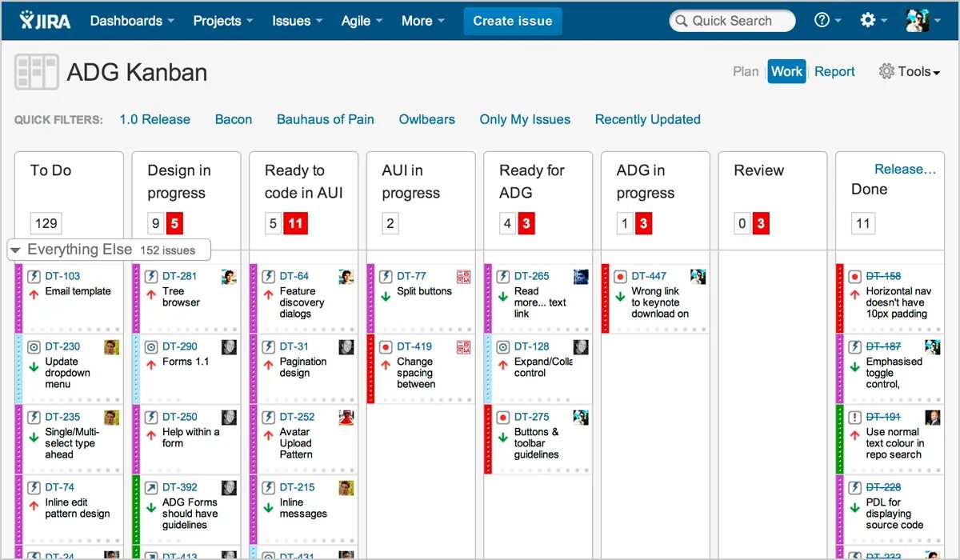960x560 pixels.
Task: Collapse the Everything Else swimlane
Action: pos(15,250)
